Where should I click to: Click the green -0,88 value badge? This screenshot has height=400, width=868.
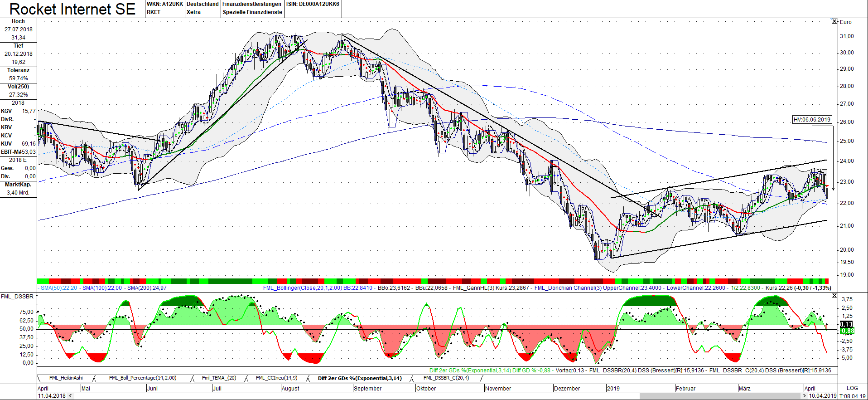pos(847,331)
